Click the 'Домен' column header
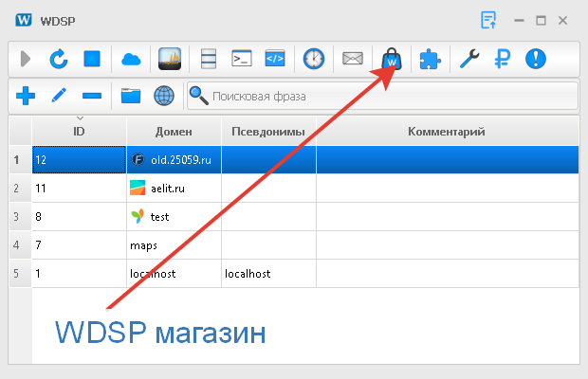The image size is (588, 379). [x=174, y=132]
